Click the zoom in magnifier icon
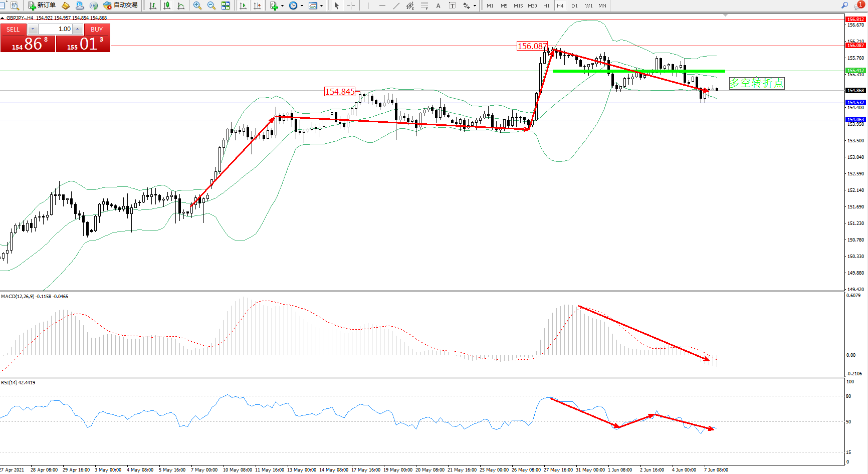 (197, 6)
